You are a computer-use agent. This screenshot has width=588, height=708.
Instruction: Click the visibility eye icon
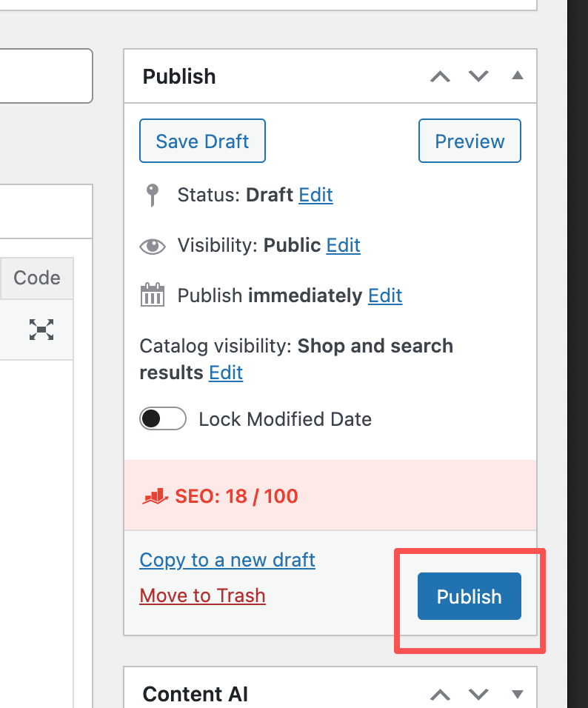[x=153, y=246]
